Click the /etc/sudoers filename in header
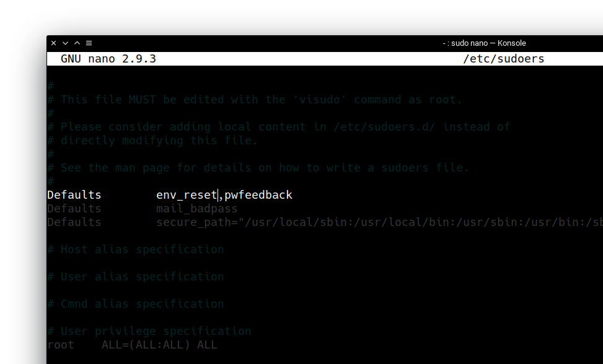The width and height of the screenshot is (603, 364). click(503, 58)
